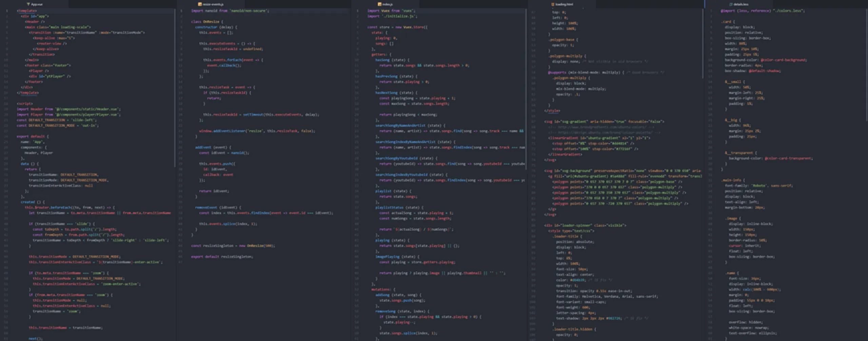Click the @import colors.less line

coord(762,11)
